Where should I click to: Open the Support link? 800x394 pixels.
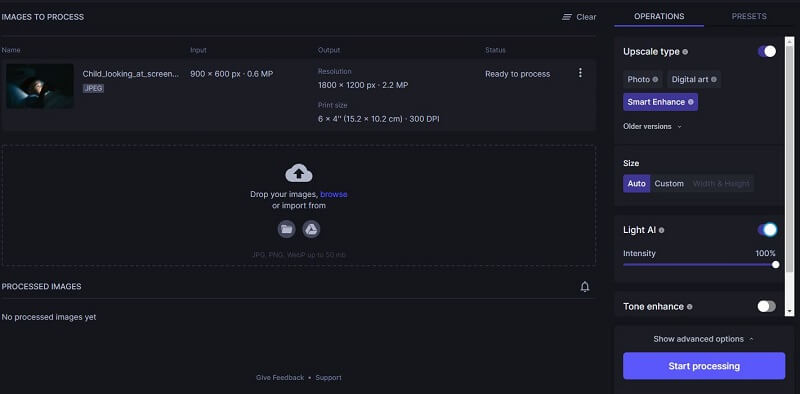[329, 378]
